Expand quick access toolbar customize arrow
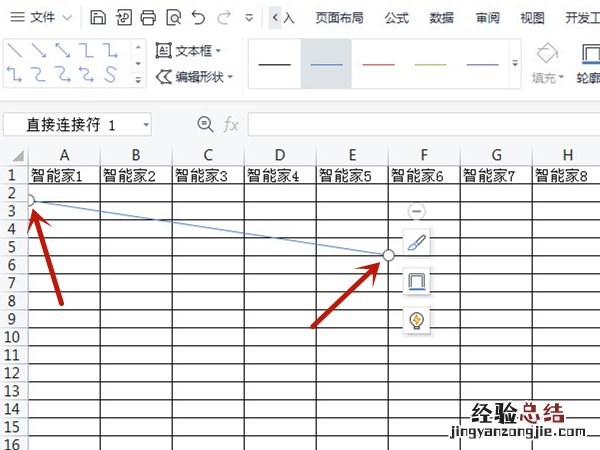The width and height of the screenshot is (600, 450). coord(249,18)
